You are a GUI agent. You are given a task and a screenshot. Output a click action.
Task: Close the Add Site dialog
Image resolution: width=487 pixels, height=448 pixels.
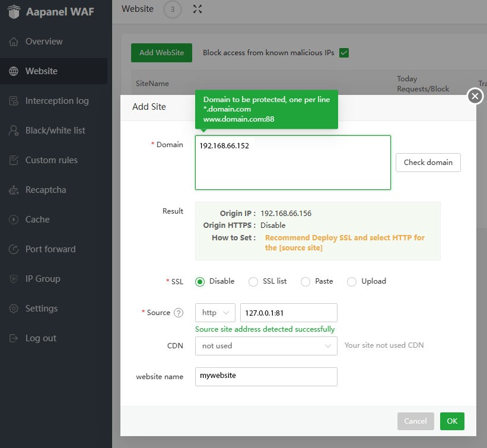[475, 96]
